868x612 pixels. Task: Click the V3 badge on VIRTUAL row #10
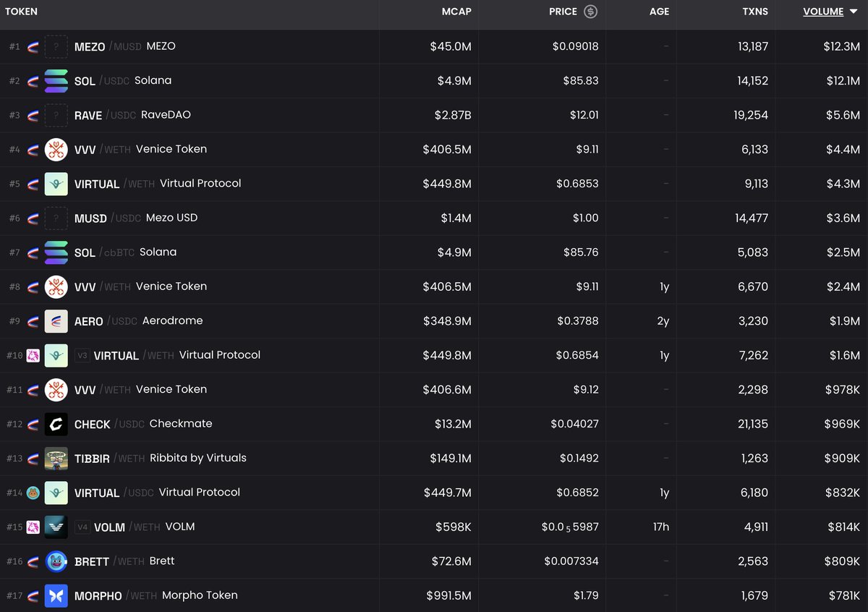(x=82, y=356)
